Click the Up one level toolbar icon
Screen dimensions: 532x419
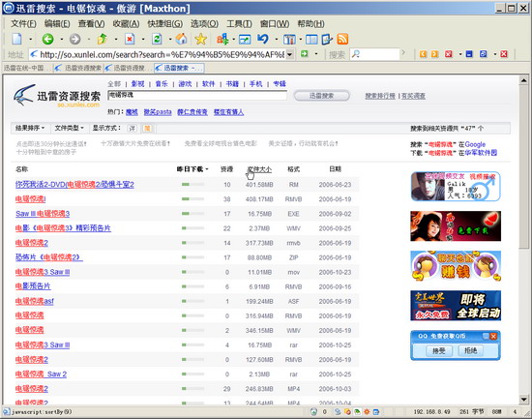click(x=103, y=39)
